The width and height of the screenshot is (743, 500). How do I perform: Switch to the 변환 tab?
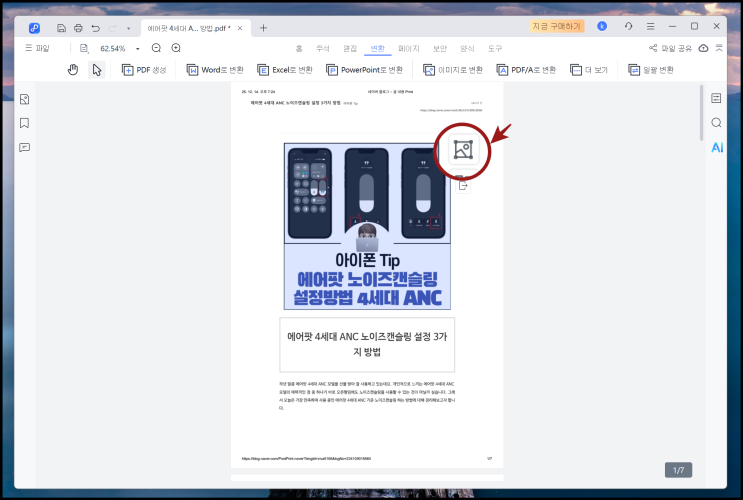(x=377, y=48)
